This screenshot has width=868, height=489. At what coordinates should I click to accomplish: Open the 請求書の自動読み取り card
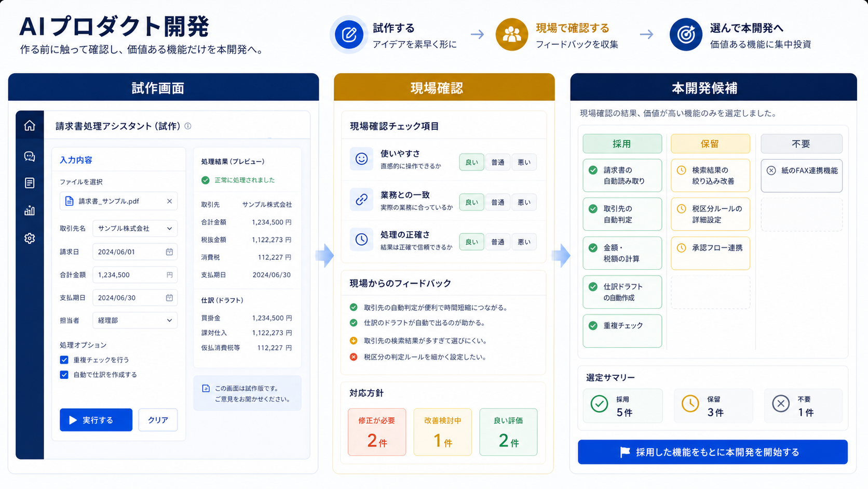point(622,176)
